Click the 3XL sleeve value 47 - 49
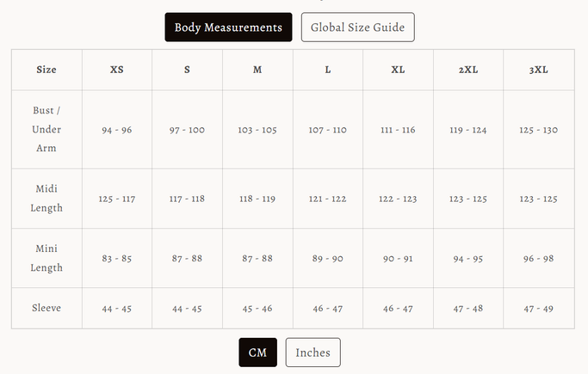Image resolution: width=588 pixels, height=374 pixels. (x=539, y=309)
